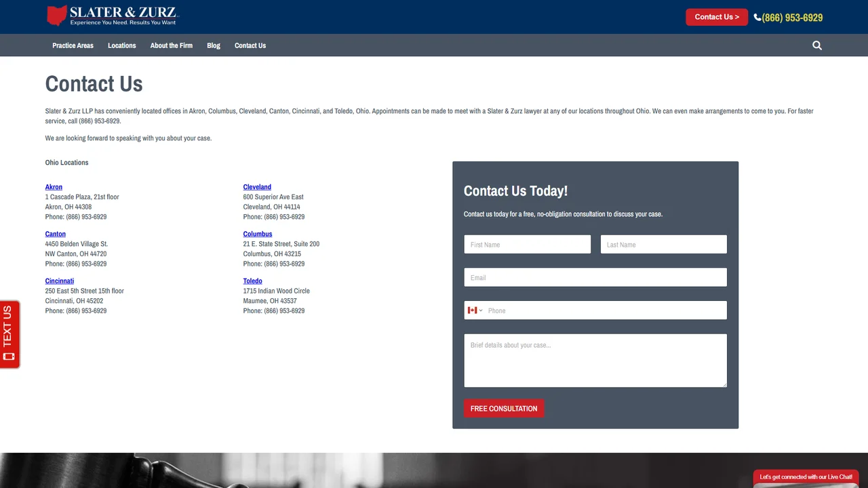The height and width of the screenshot is (488, 868).
Task: Open the Blog page
Action: 214,45
